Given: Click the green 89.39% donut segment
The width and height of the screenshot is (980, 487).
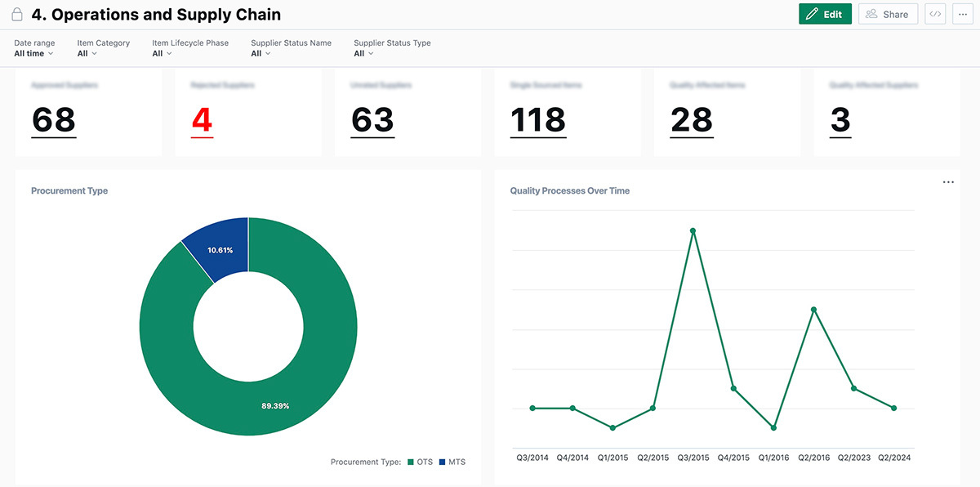Looking at the screenshot, I should [276, 405].
